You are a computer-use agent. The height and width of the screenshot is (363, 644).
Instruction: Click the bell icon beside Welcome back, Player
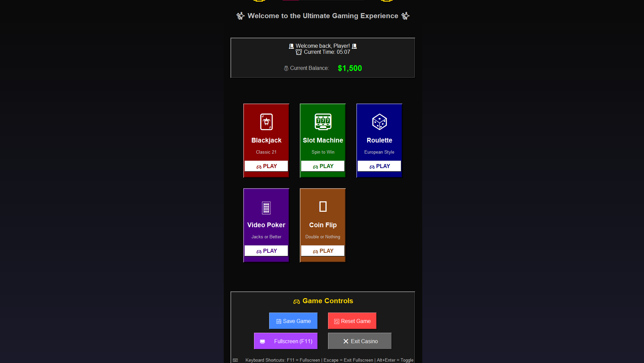291,46
